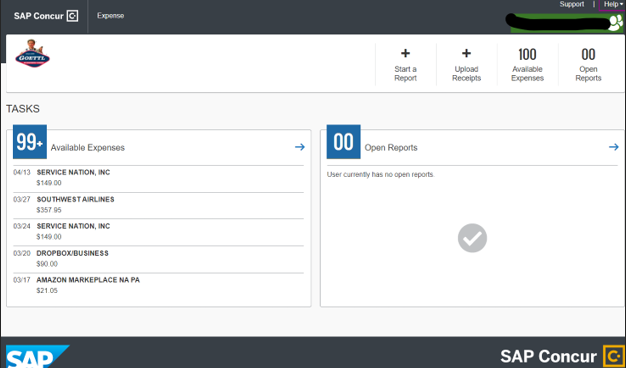626x368 pixels.
Task: Click the plus icon above Start a Report
Action: point(405,53)
